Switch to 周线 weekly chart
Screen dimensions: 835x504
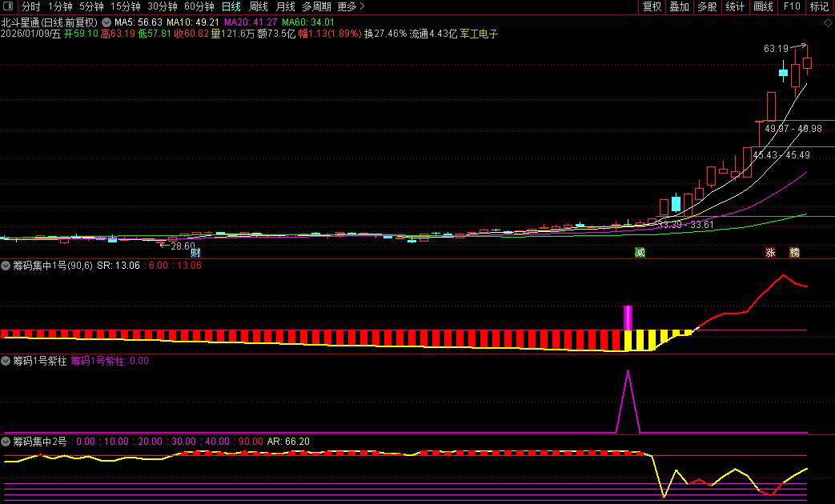(259, 6)
